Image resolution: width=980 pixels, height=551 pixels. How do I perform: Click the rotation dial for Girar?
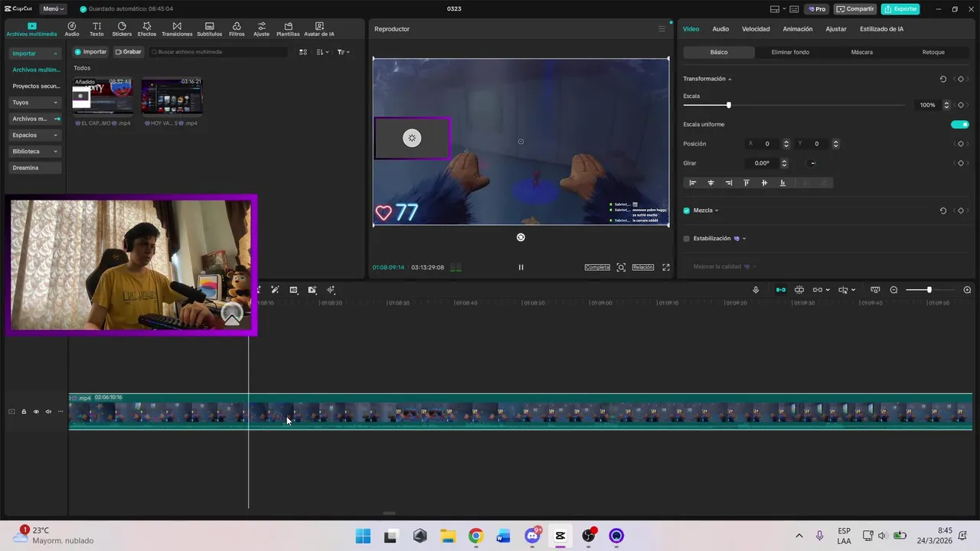(x=812, y=163)
